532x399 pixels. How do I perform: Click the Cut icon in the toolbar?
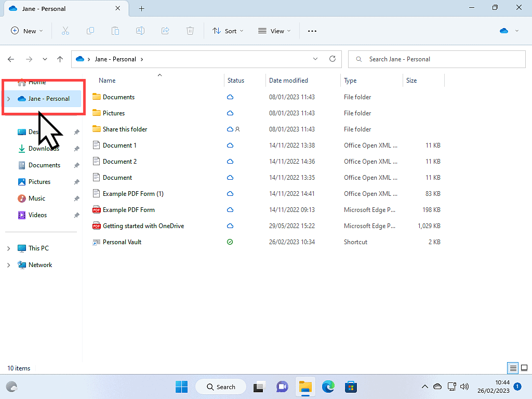coord(65,31)
